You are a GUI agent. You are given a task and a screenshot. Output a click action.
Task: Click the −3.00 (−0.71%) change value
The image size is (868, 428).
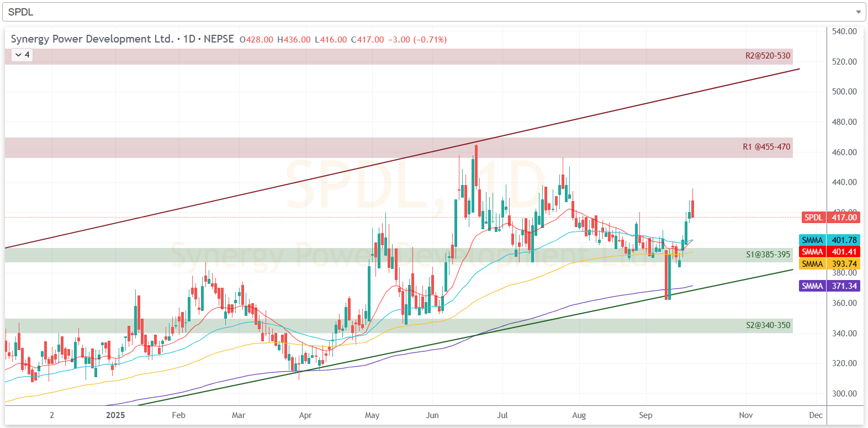(417, 40)
